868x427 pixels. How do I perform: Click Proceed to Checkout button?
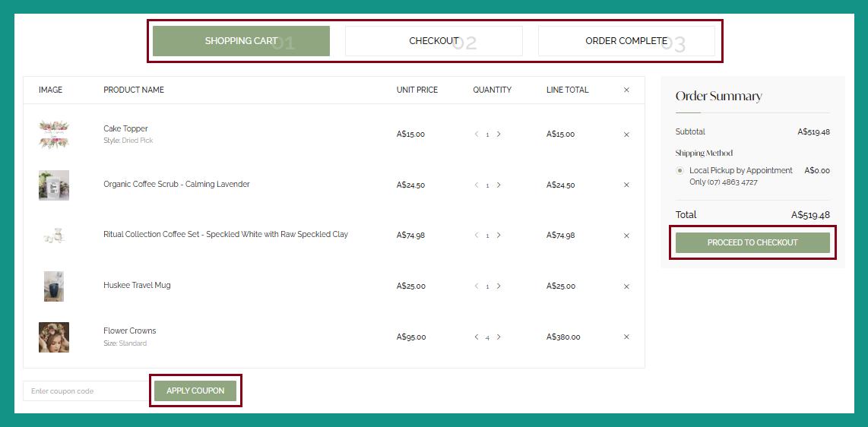(752, 242)
